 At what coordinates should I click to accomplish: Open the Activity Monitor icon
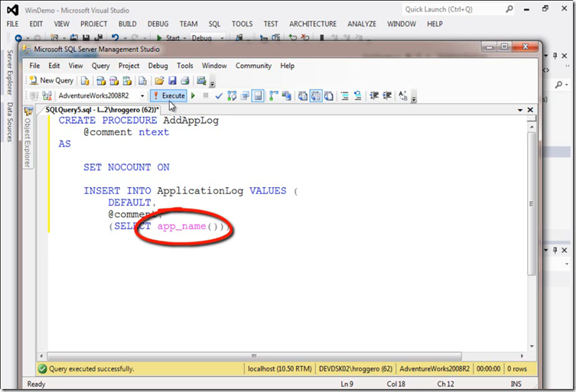coord(201,81)
